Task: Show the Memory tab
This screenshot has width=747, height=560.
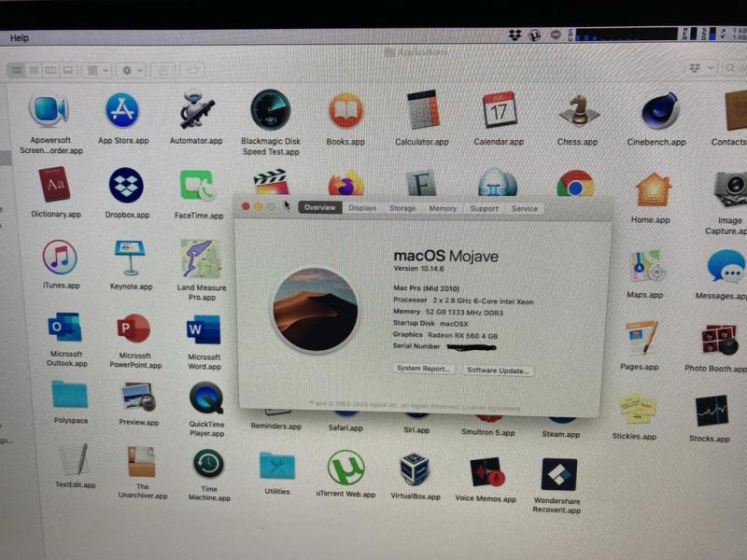Action: tap(443, 208)
